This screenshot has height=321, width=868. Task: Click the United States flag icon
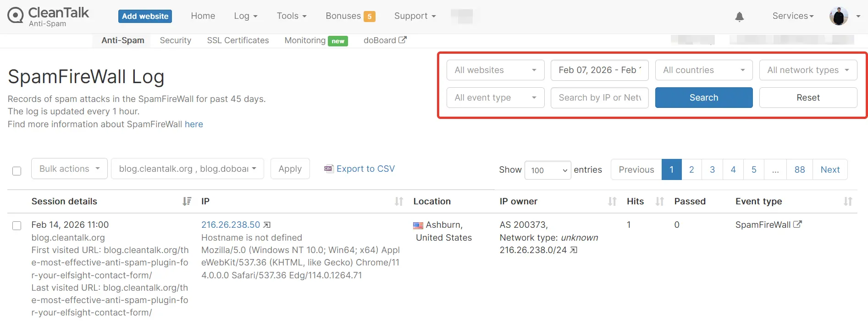tap(418, 225)
